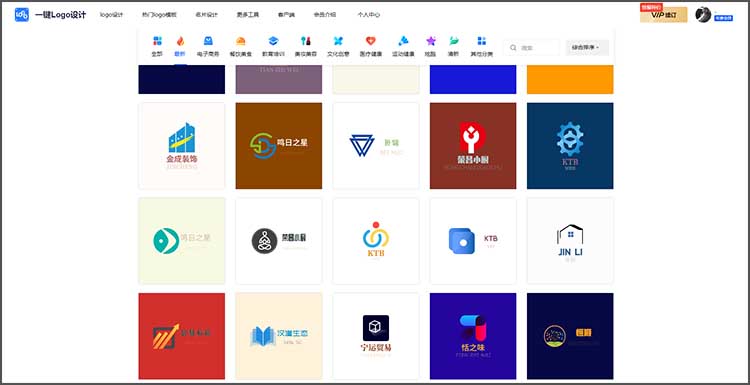
Task: Open the brown 鸣日之星 logo template
Action: coord(279,146)
